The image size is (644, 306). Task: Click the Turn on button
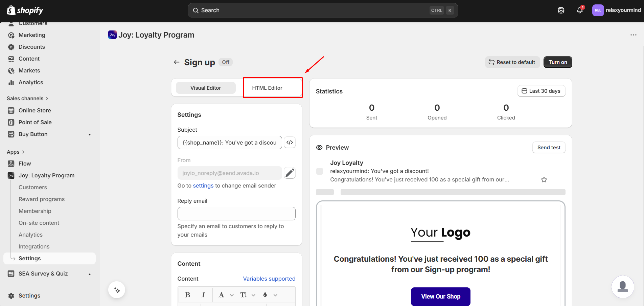tap(558, 62)
